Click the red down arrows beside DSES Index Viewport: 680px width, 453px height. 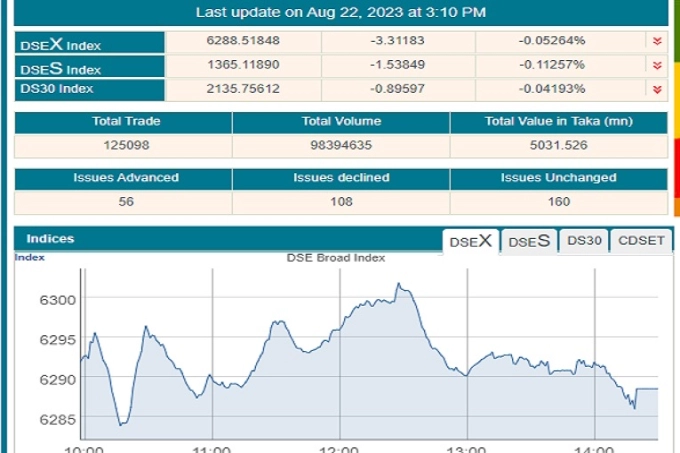point(657,65)
